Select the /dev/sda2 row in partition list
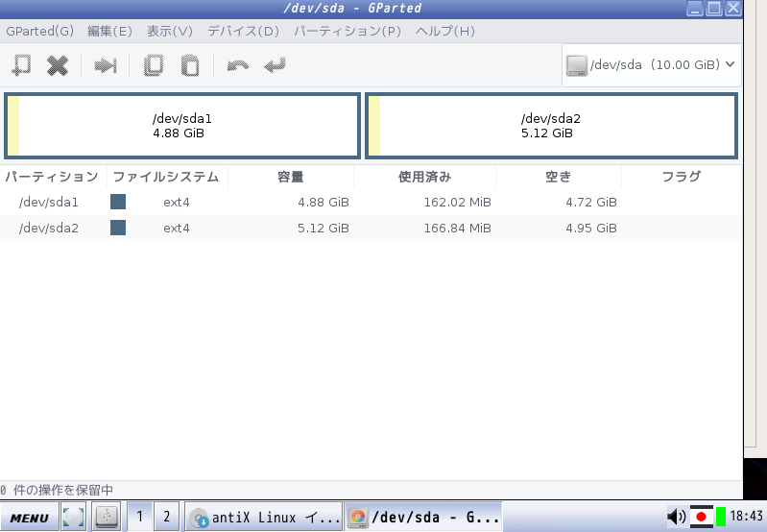 [x=371, y=229]
